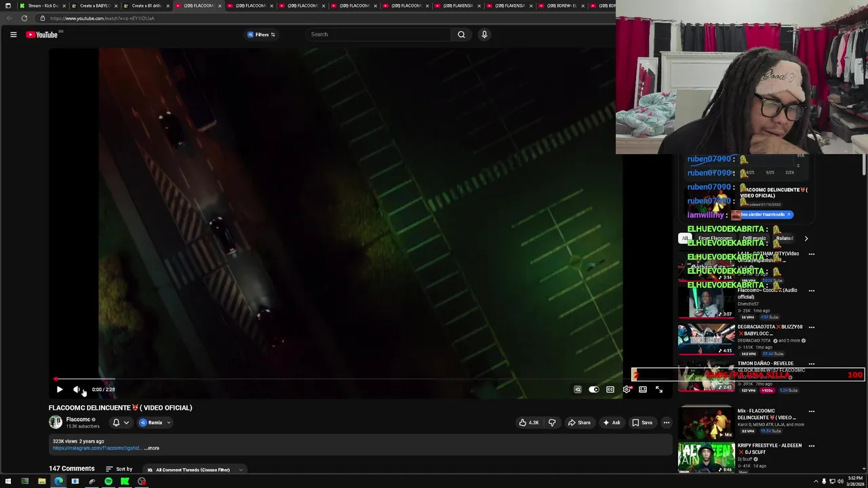Click the notification bell for Flacoomc
The width and height of the screenshot is (868, 488).
click(x=116, y=423)
